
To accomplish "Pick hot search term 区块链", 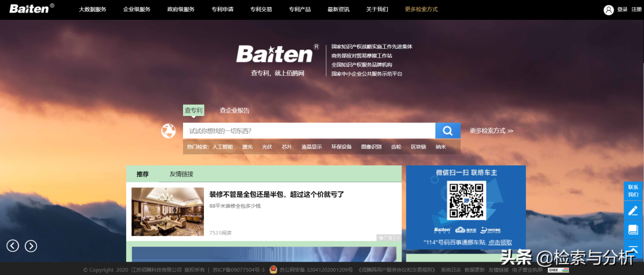I will (419, 147).
